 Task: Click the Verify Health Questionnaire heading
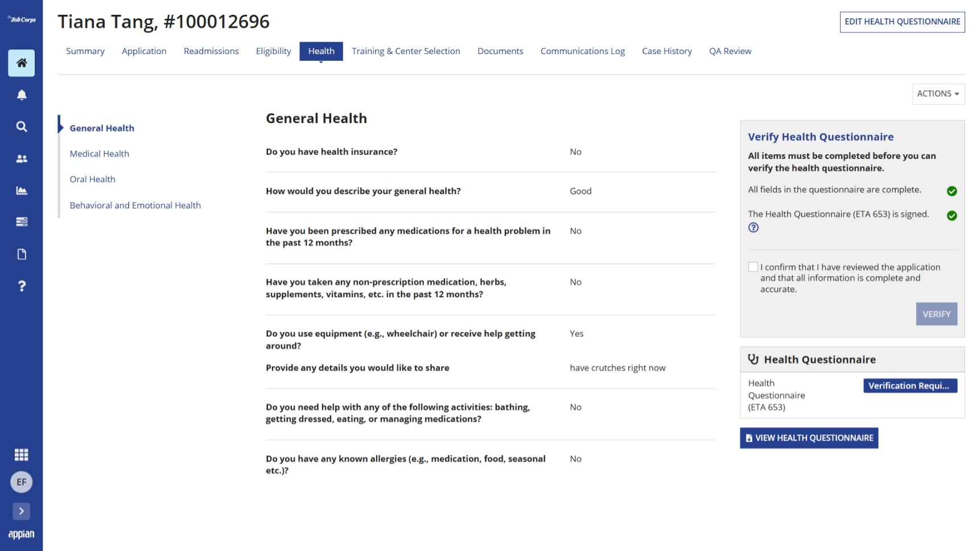tap(821, 137)
